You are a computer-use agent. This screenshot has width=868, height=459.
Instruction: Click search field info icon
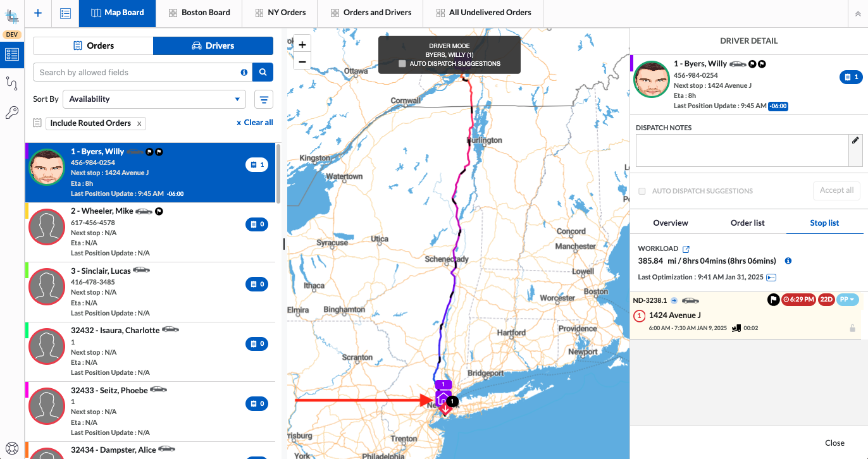click(244, 73)
